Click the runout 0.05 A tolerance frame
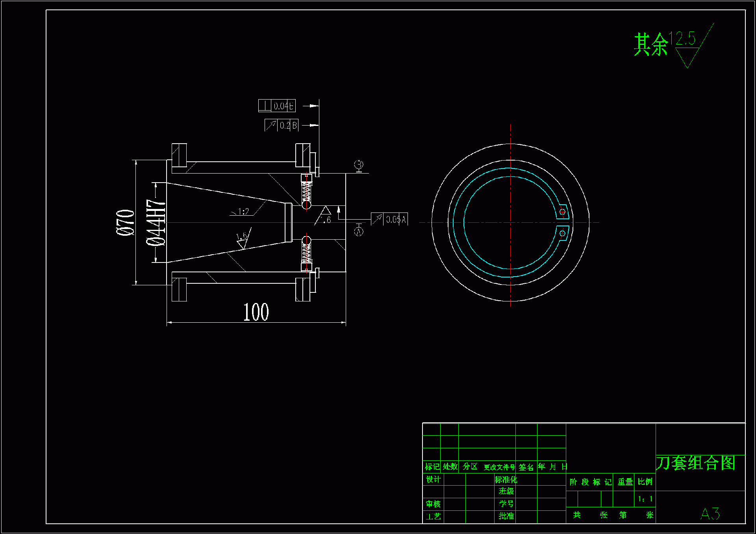Screen dimensions: 756x534 point(389,219)
